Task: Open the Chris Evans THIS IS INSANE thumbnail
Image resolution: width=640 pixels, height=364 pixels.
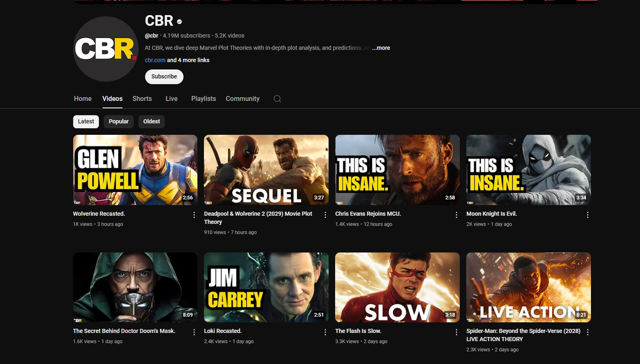Action: click(397, 170)
